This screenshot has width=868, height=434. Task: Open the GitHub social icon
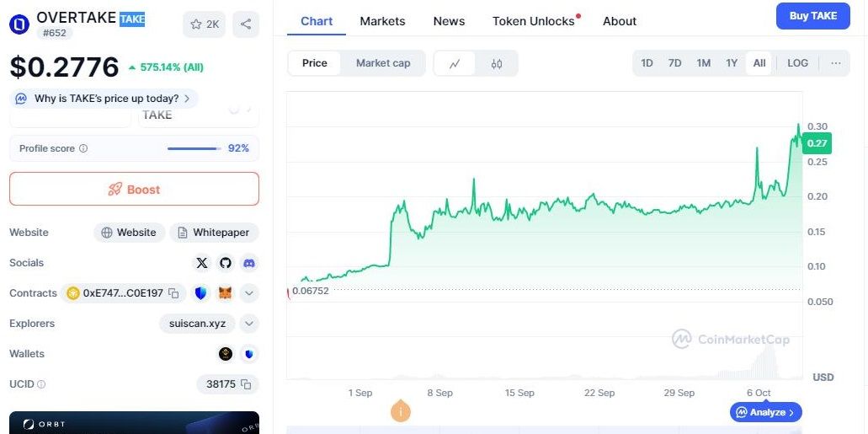pos(226,263)
